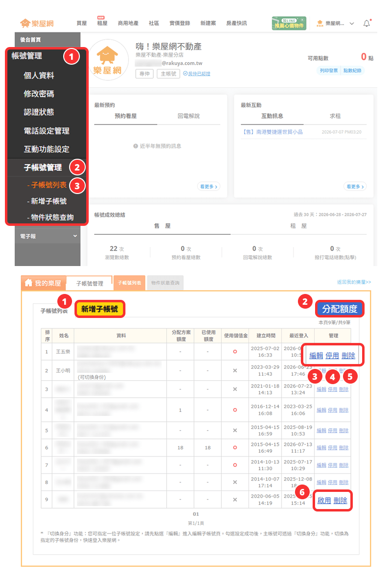Switch to the 回電解說 tab

point(189,116)
